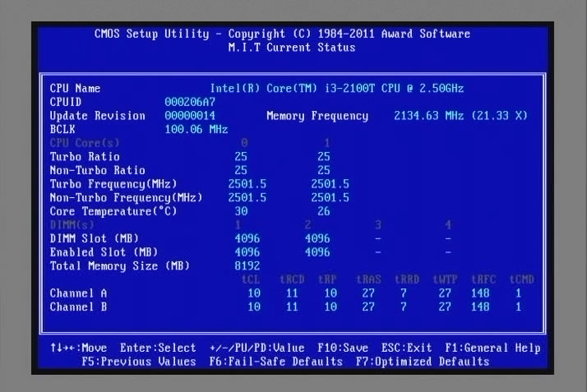This screenshot has height=392, width=587.
Task: Select the CPUID value 000206A7
Action: 190,102
